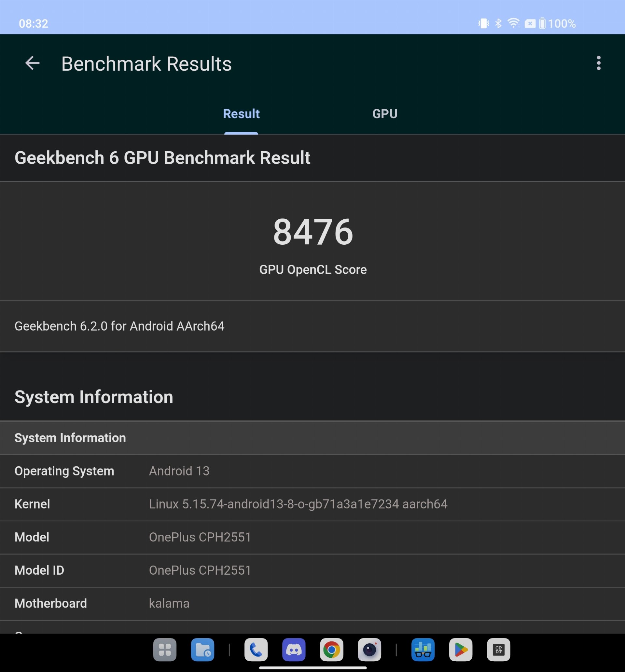Viewport: 625px width, 672px height.
Task: Tap the Wi-Fi status icon
Action: tap(513, 23)
